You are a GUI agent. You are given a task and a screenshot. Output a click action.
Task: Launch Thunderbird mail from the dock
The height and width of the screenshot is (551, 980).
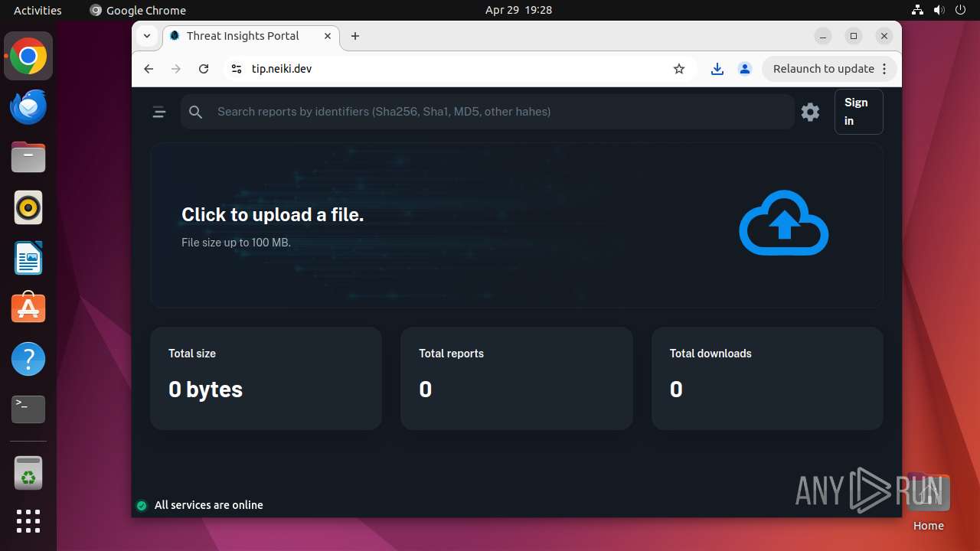coord(28,106)
